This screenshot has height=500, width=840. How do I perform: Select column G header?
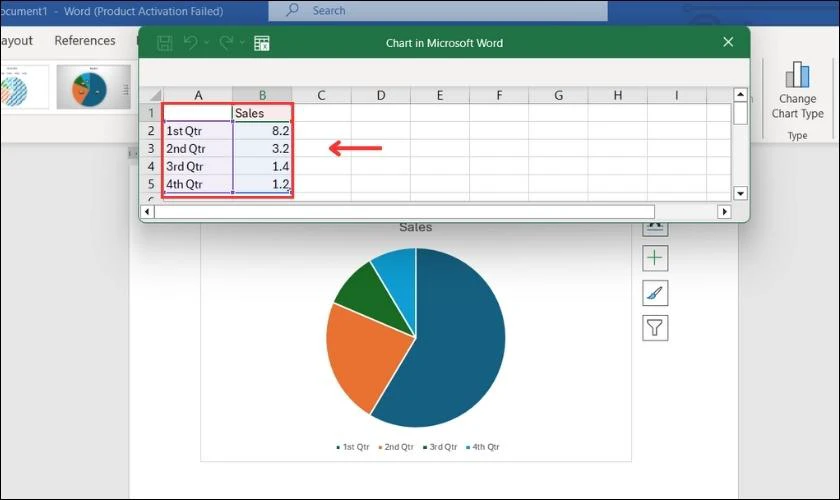click(x=558, y=95)
